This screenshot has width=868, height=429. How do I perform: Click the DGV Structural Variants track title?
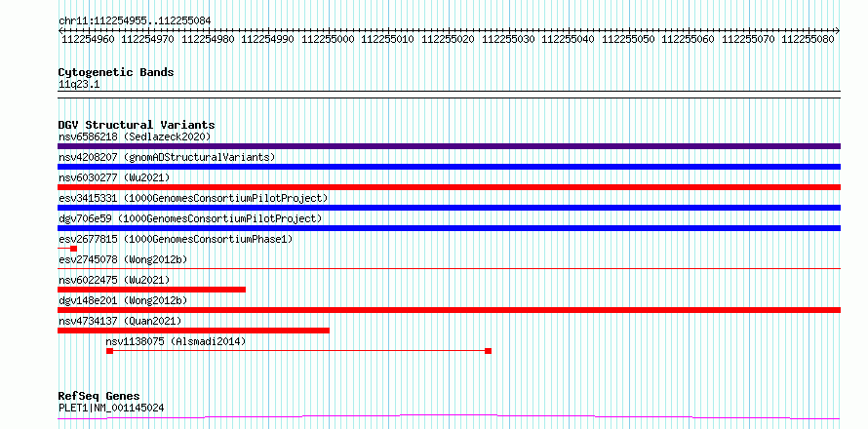[137, 125]
